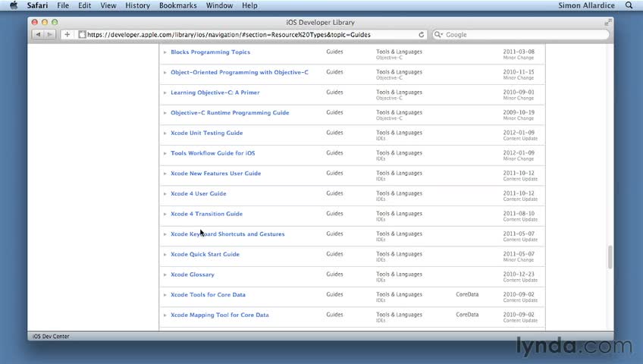This screenshot has width=643, height=364.
Task: Open Spotlight search magnifier icon
Action: (x=629, y=5)
